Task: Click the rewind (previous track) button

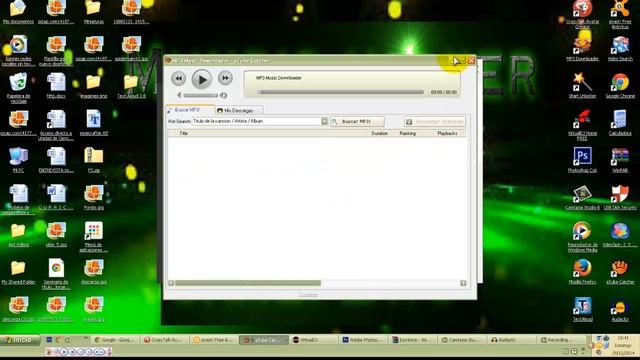Action: [178, 78]
